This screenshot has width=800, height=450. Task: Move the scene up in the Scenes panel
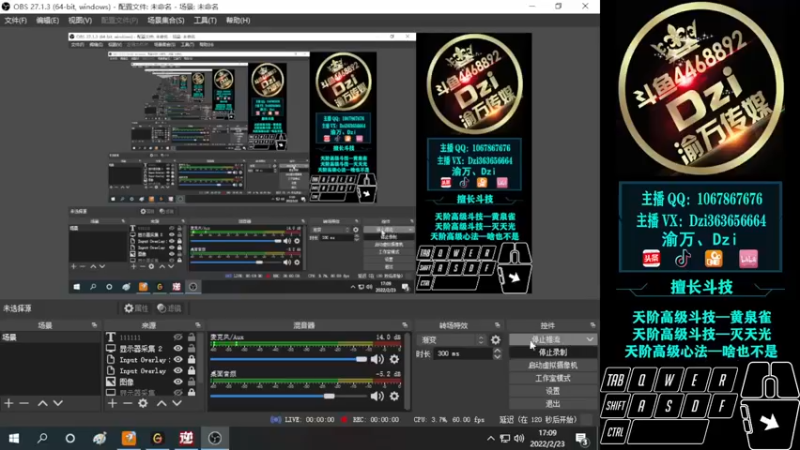coord(42,404)
